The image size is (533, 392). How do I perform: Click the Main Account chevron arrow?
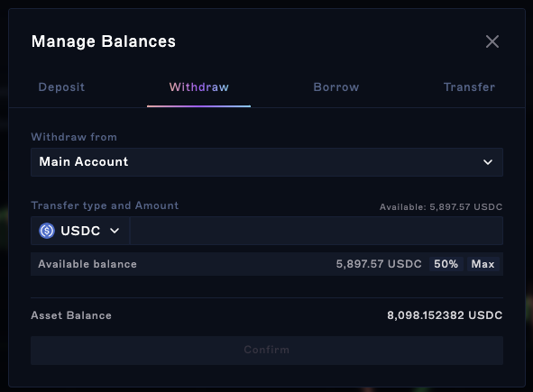[488, 162]
